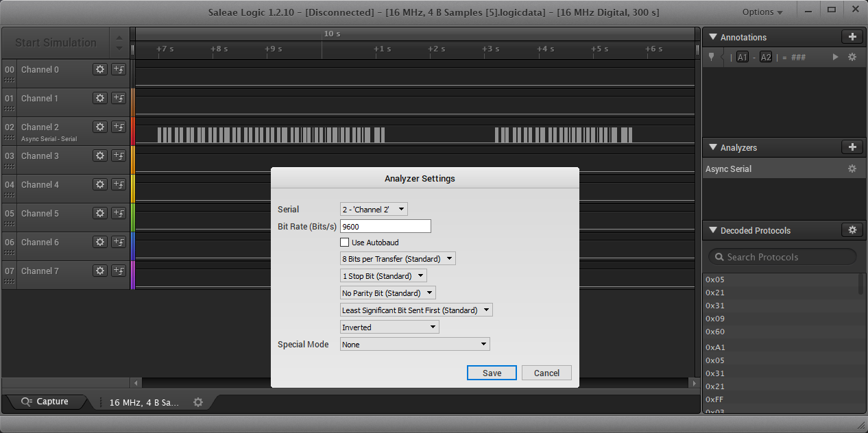Image resolution: width=868 pixels, height=433 pixels.
Task: Set trigger edge on Channel 5
Action: [x=119, y=213]
